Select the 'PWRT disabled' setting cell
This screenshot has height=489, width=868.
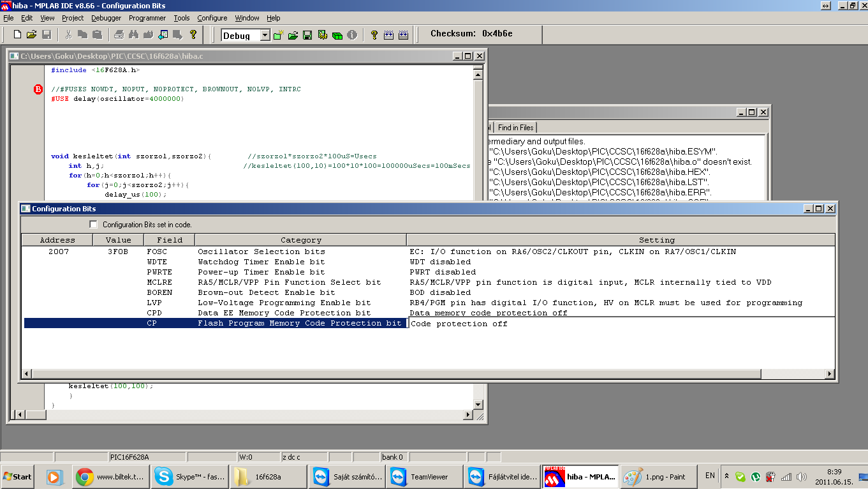click(x=443, y=272)
